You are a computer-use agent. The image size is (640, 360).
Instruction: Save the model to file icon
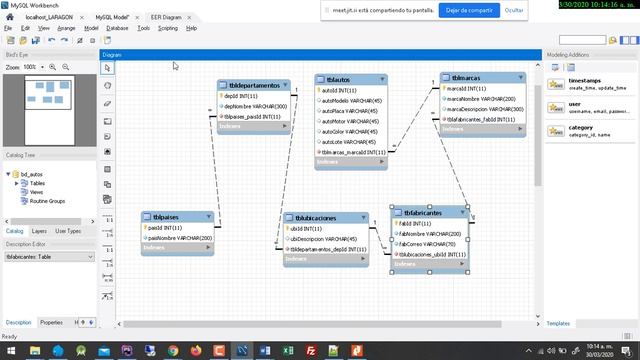(x=36, y=40)
